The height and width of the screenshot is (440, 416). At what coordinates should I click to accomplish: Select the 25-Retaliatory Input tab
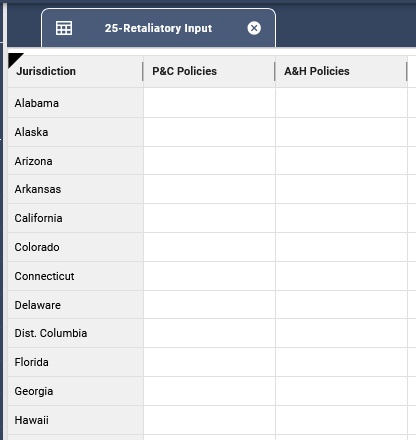tap(158, 28)
